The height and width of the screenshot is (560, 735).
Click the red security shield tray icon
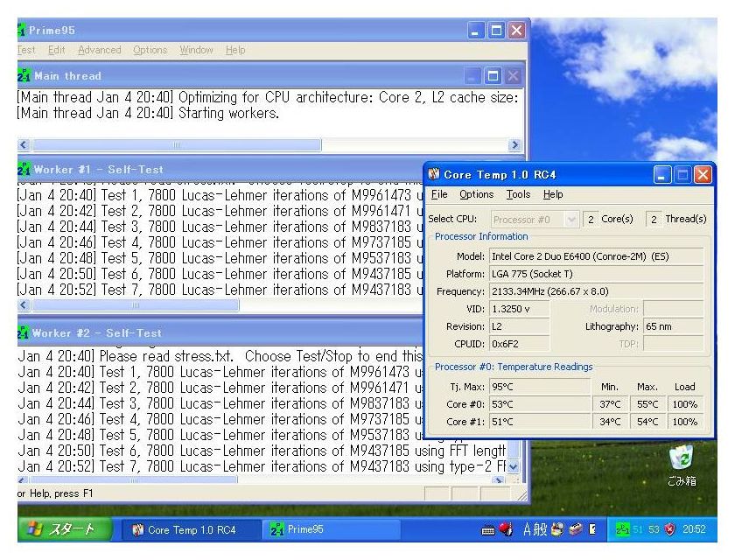point(670,529)
